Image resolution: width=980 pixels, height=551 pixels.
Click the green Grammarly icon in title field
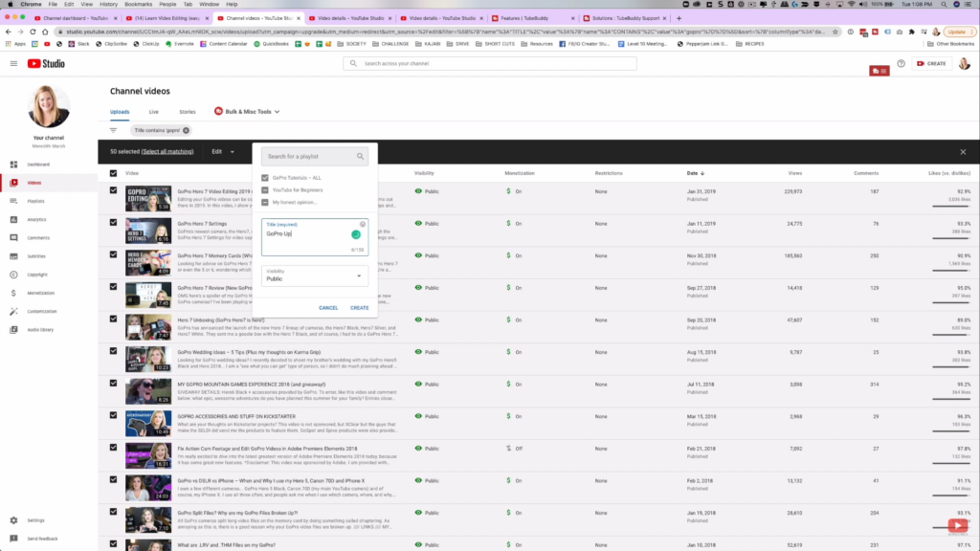click(x=356, y=235)
